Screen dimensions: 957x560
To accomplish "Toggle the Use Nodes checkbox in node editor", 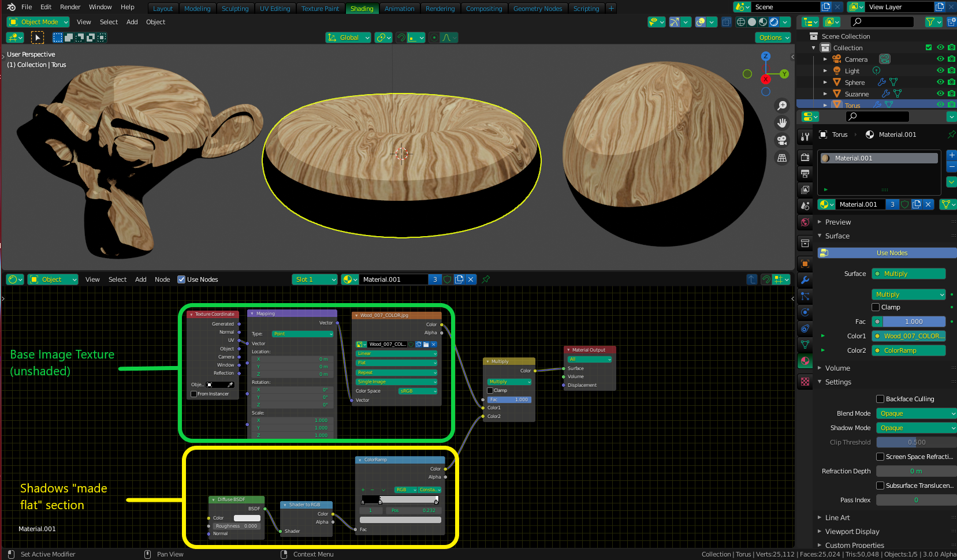I will (x=181, y=279).
